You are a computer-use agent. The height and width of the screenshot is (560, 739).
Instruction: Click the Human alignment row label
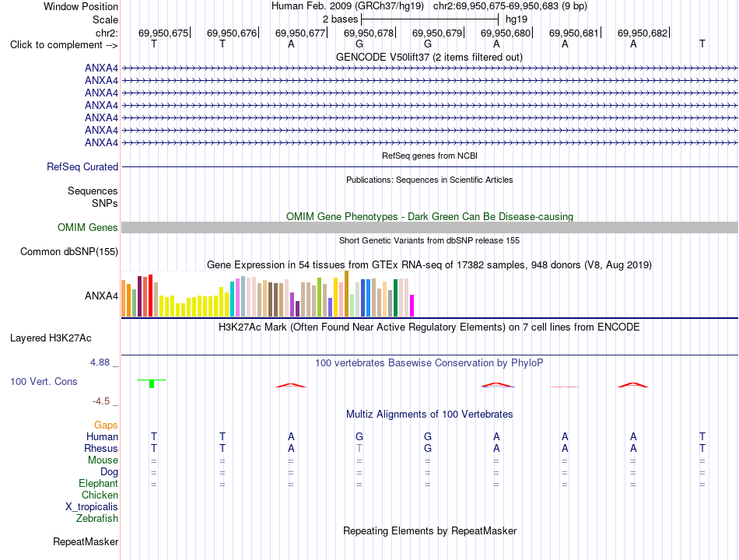(102, 437)
